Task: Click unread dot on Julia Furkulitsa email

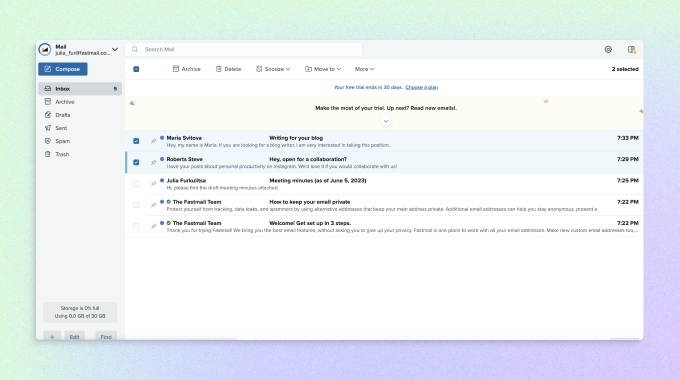Action: pyautogui.click(x=162, y=180)
